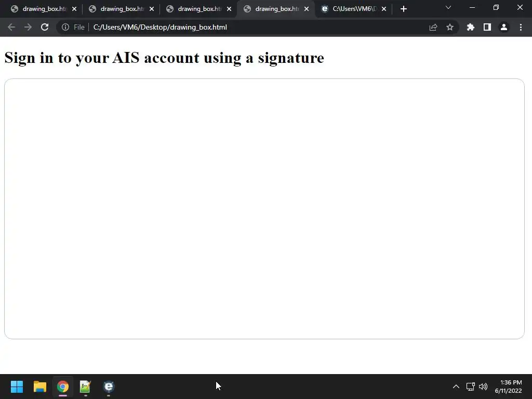The height and width of the screenshot is (399, 532).
Task: Click the 'Sign in to your AIS account' heading
Action: tap(164, 58)
